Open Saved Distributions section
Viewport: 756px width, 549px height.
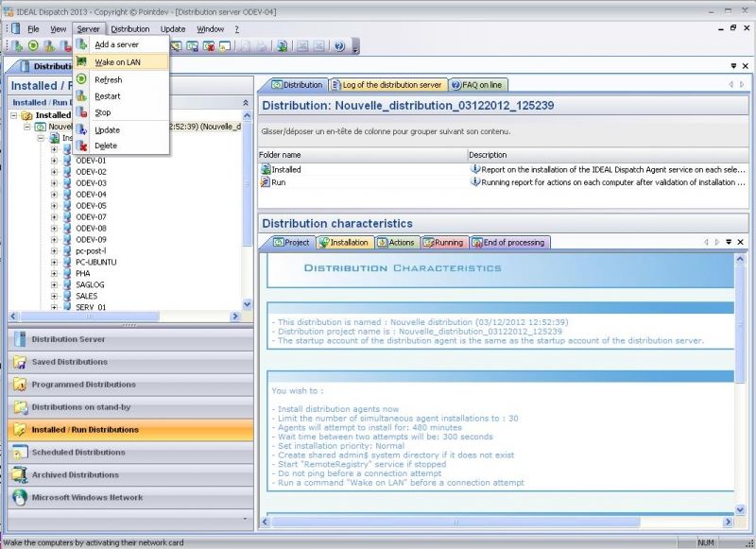pos(69,362)
